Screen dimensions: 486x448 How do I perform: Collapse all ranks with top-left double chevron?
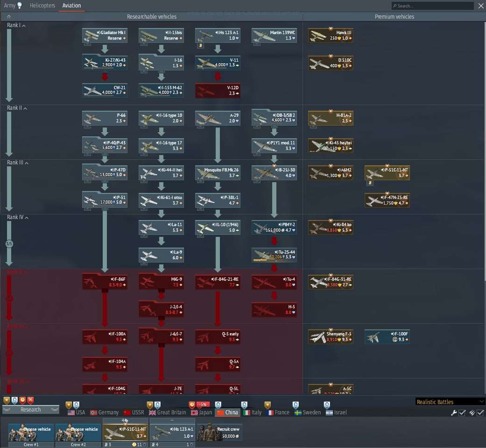point(9,16)
